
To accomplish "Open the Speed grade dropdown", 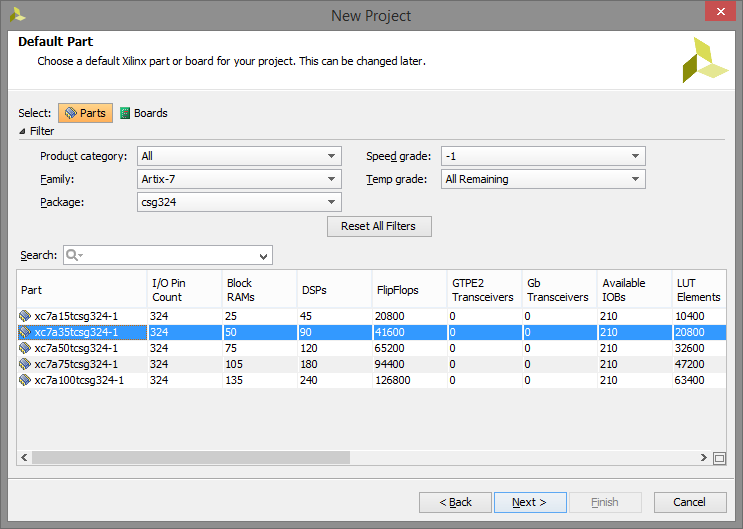I will [543, 156].
